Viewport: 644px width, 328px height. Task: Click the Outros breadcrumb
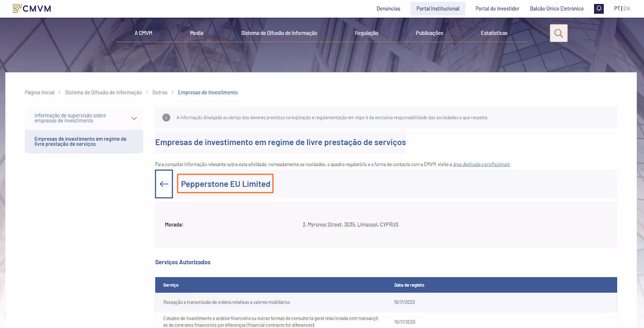(160, 93)
